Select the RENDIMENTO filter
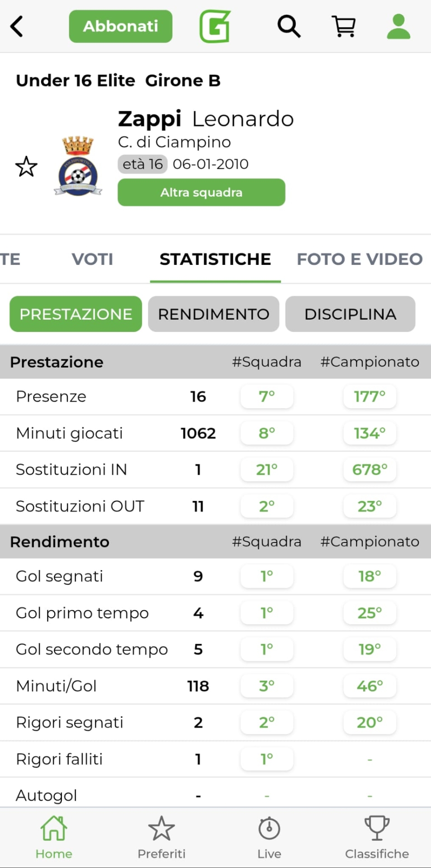This screenshot has width=431, height=868. tap(213, 314)
